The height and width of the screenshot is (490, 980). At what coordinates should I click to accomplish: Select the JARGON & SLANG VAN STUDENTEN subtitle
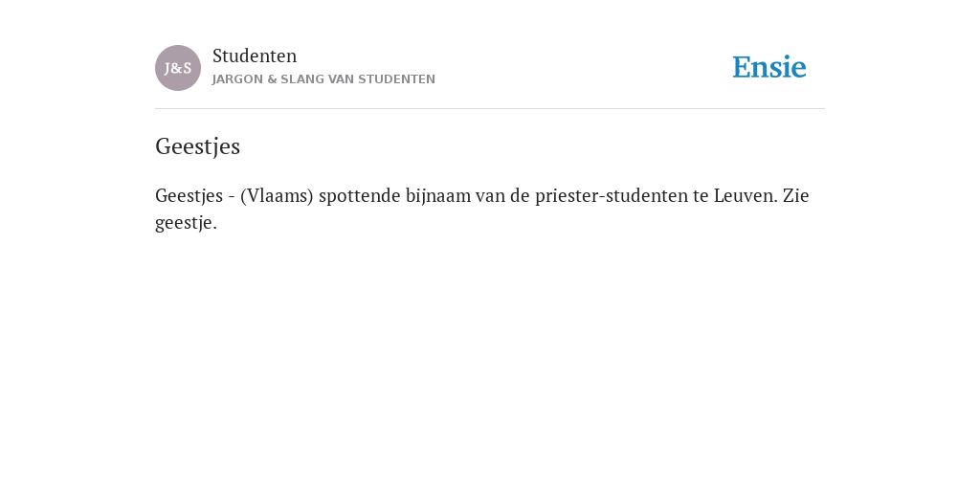point(323,79)
